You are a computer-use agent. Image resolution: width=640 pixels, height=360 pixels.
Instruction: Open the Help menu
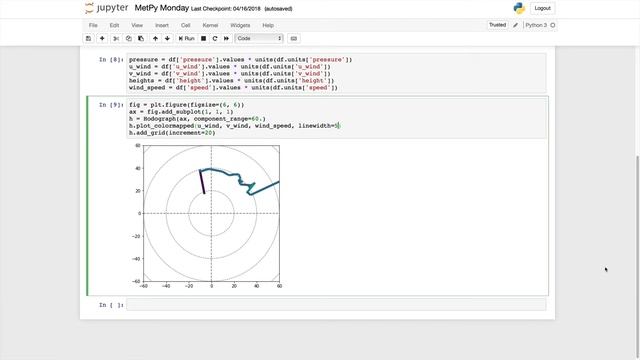pos(268,25)
